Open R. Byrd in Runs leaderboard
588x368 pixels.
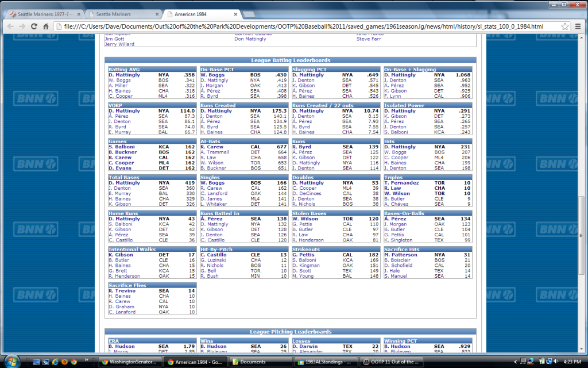(x=303, y=147)
